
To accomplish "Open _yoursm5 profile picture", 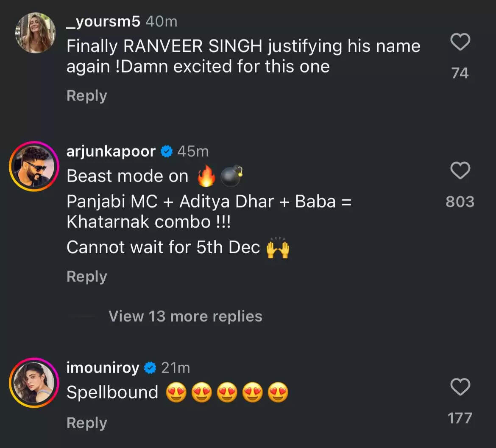I will [x=35, y=33].
